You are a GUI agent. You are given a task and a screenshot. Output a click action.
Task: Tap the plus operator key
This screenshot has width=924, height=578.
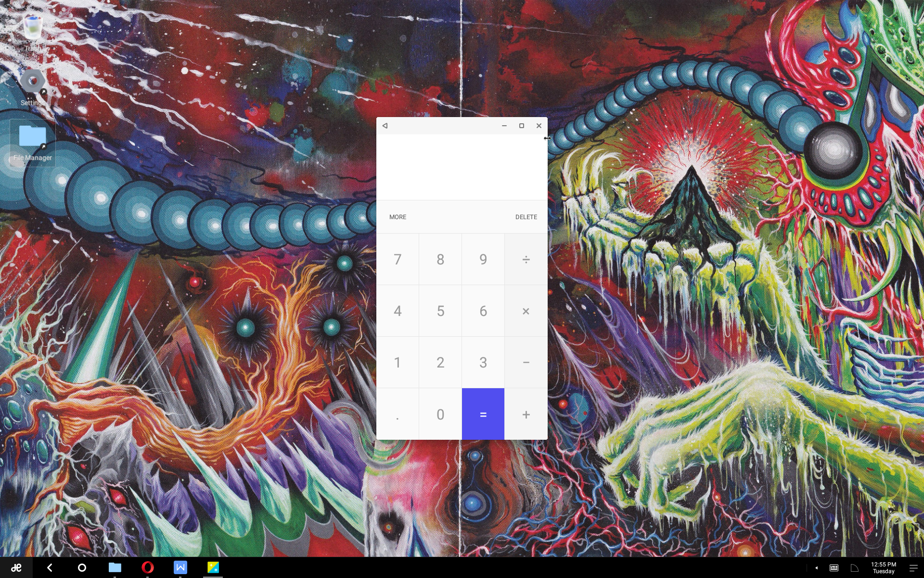click(526, 414)
